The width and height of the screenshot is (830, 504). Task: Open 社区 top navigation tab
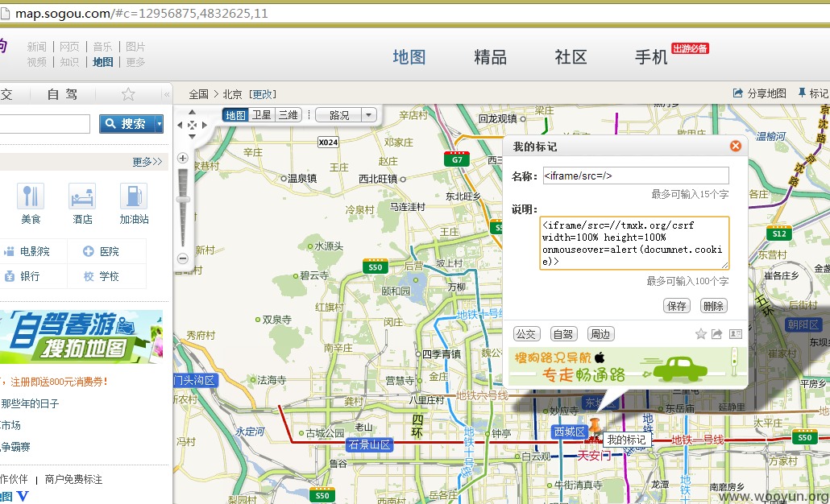tap(571, 56)
